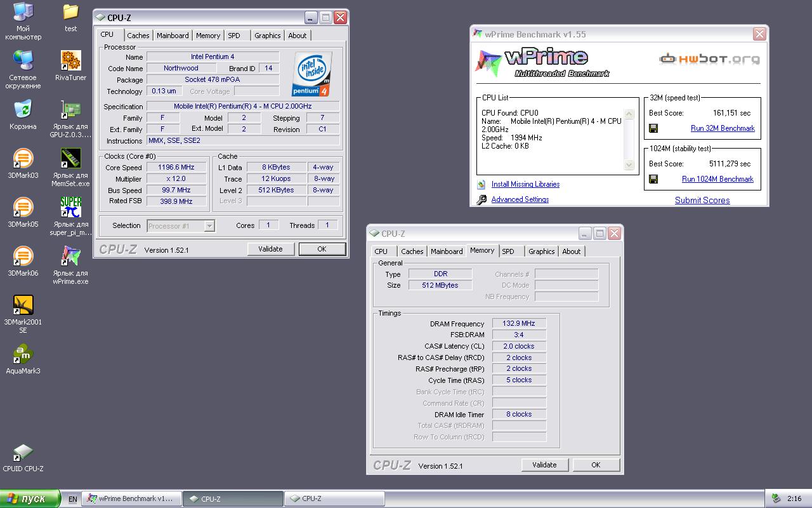Screen dimensions: 812x508
Task: Switch to Caches tab in the CPU-Z CPU window
Action: [x=138, y=36]
